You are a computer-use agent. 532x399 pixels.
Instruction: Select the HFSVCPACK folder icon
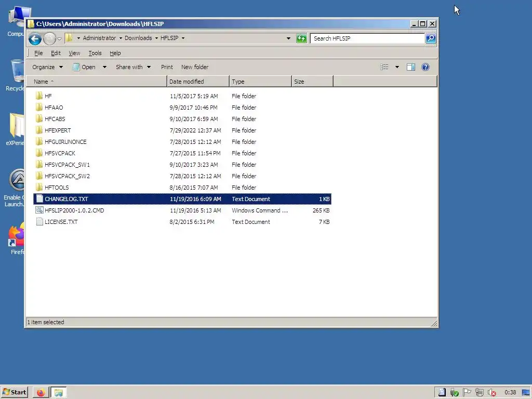point(39,153)
